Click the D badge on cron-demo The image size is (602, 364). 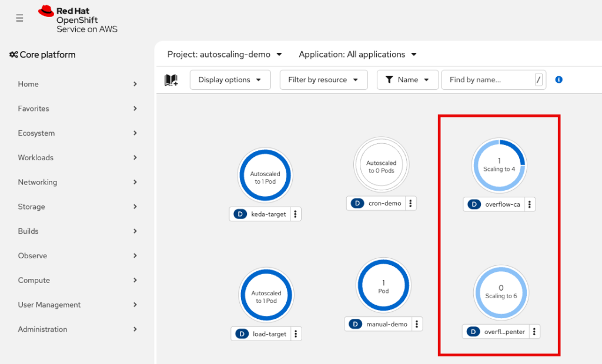[357, 203]
